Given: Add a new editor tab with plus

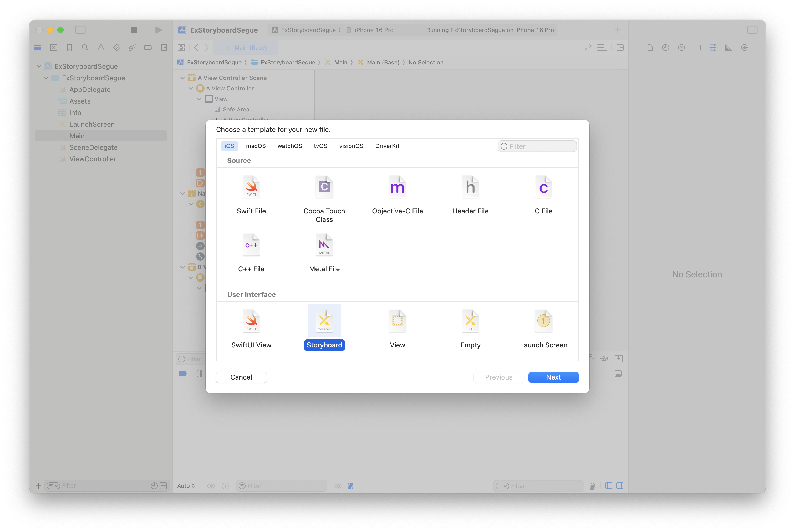Looking at the screenshot, I should (x=618, y=30).
